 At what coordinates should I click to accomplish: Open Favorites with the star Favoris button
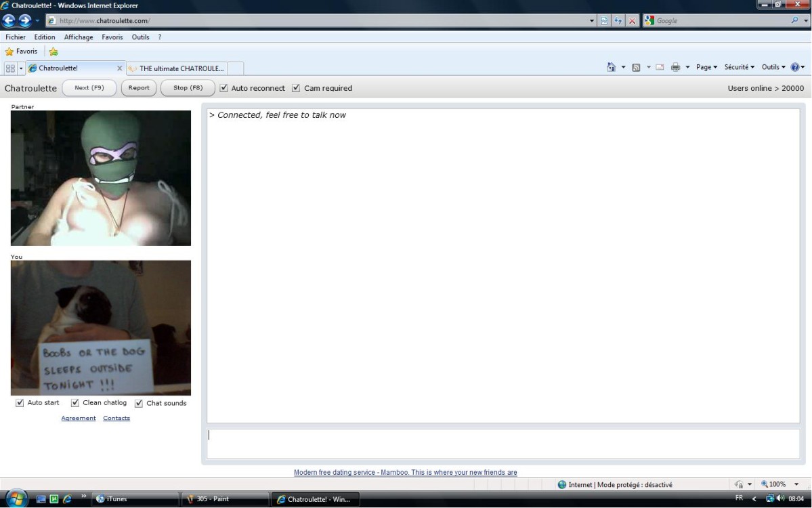tap(21, 51)
